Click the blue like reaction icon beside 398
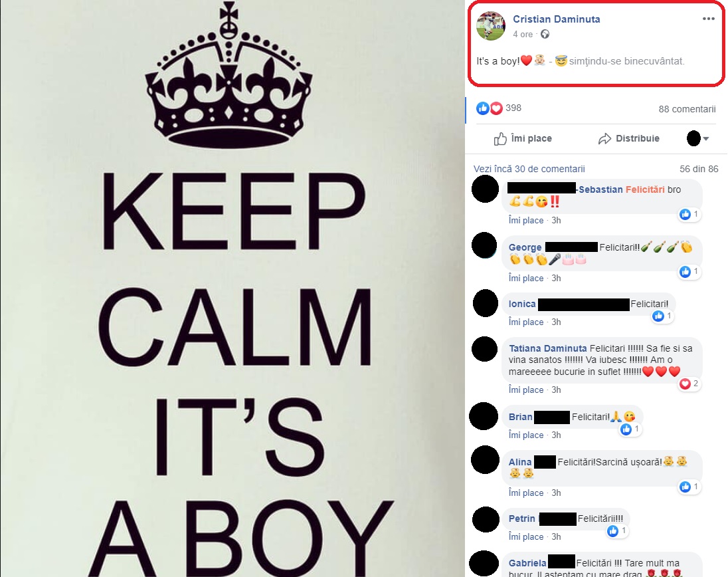 pyautogui.click(x=483, y=108)
